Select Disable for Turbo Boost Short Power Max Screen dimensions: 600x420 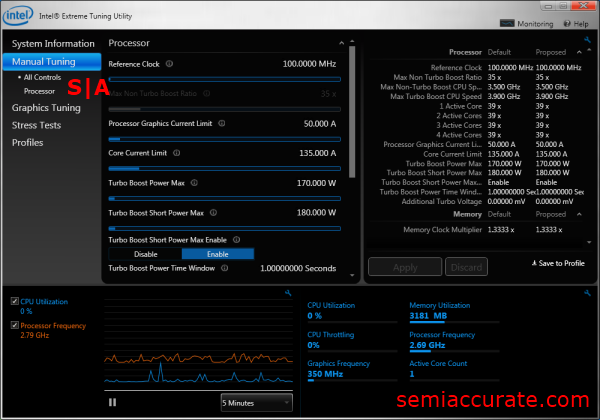(x=146, y=254)
